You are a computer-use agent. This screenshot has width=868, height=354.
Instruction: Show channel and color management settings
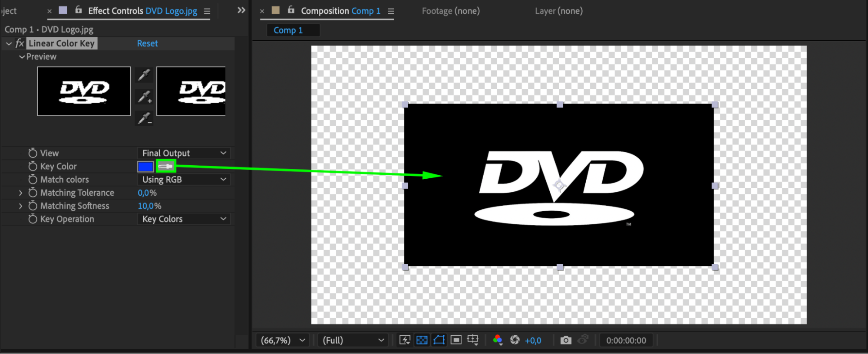point(498,340)
